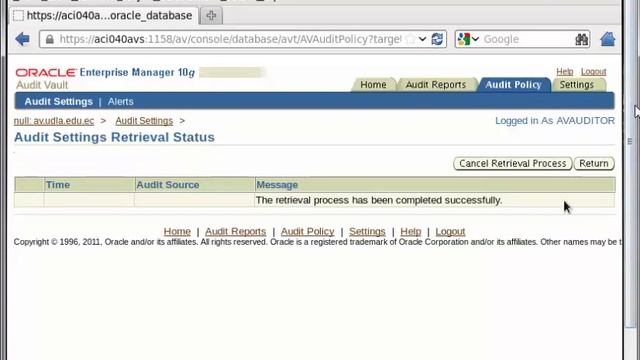Viewport: 640px width, 360px height.
Task: Click the Oracle Enterprise Manager logo
Action: coord(105,73)
